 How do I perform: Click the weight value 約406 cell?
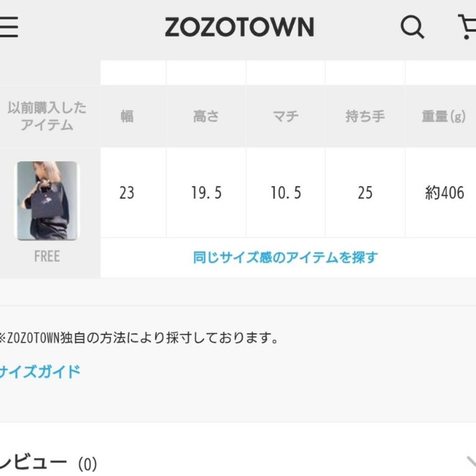(440, 193)
